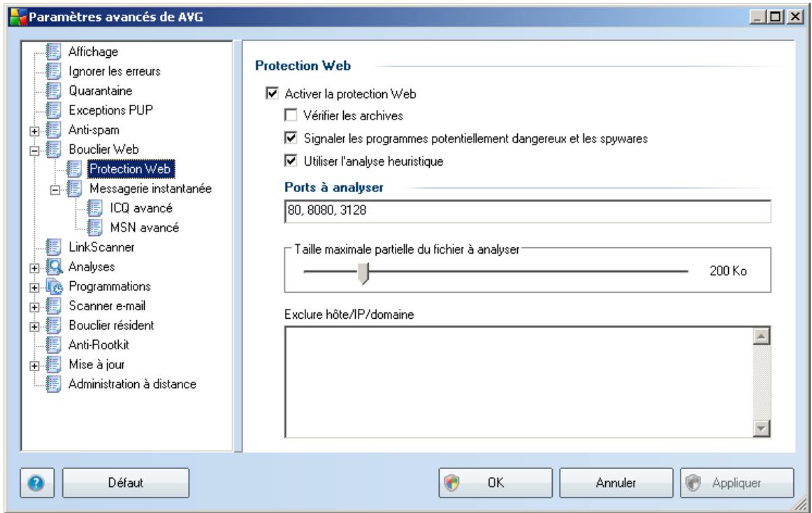Click the LinkScanner page icon
The image size is (812, 513).
53,247
